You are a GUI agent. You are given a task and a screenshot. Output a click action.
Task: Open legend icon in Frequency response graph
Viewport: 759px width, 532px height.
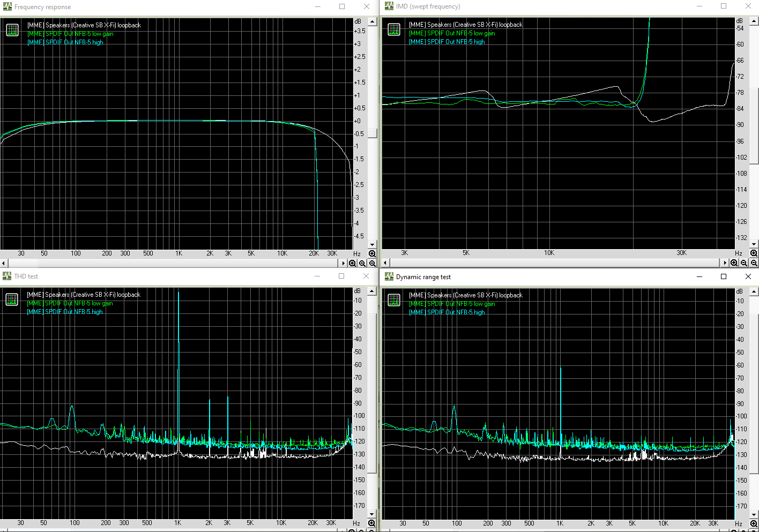tap(12, 30)
